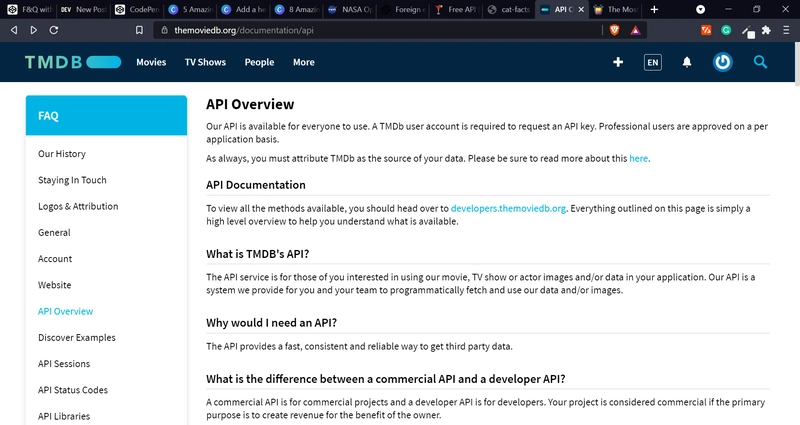Go back with the browser back arrow

point(14,30)
